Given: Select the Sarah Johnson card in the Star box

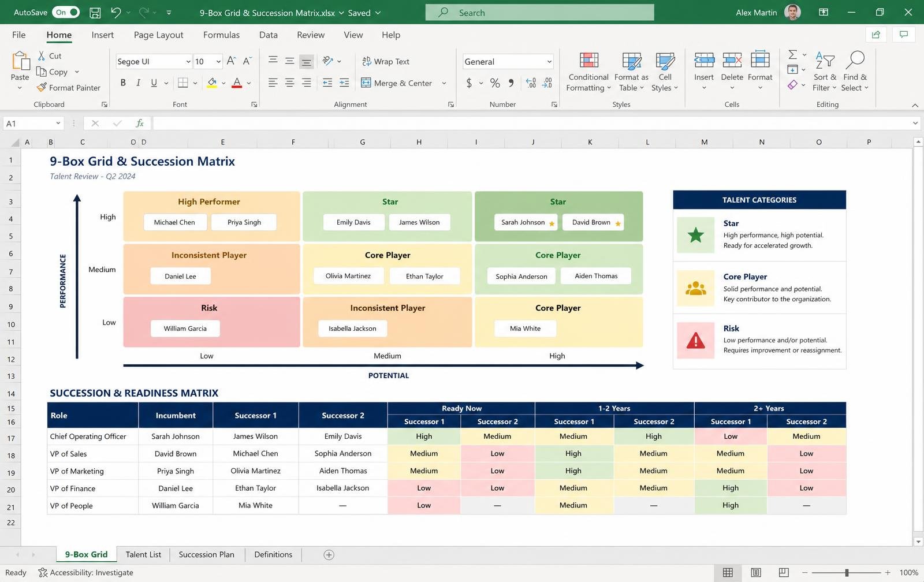Looking at the screenshot, I should (x=526, y=222).
